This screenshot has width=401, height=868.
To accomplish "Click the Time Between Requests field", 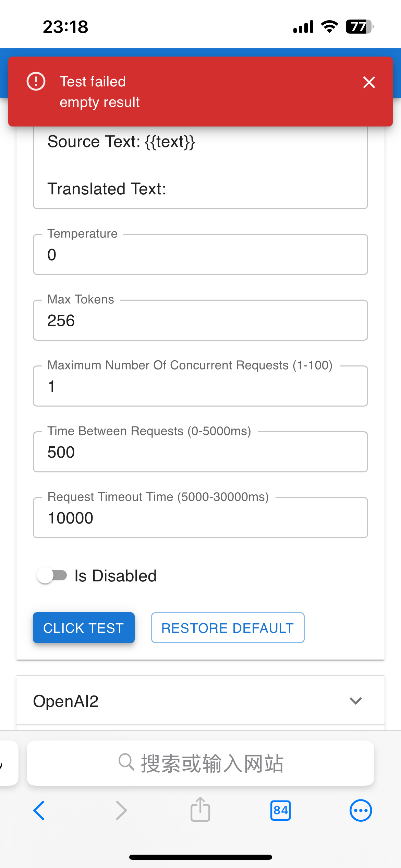I will click(200, 452).
